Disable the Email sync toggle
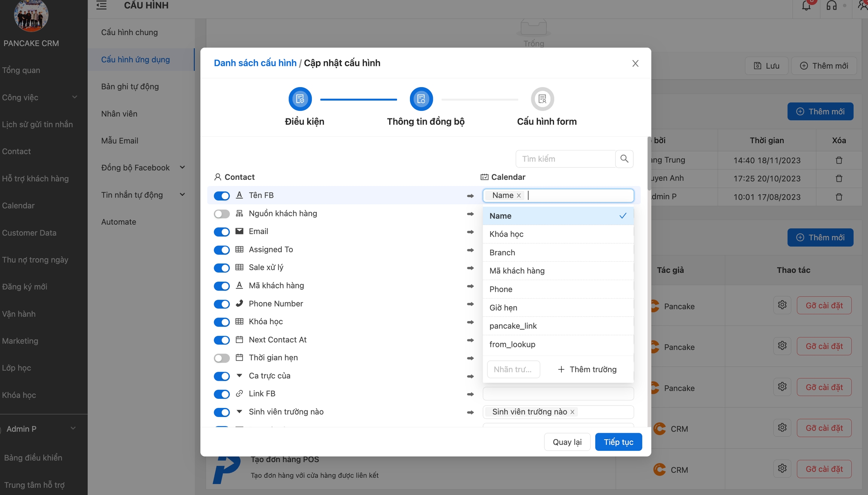868x495 pixels. 222,231
